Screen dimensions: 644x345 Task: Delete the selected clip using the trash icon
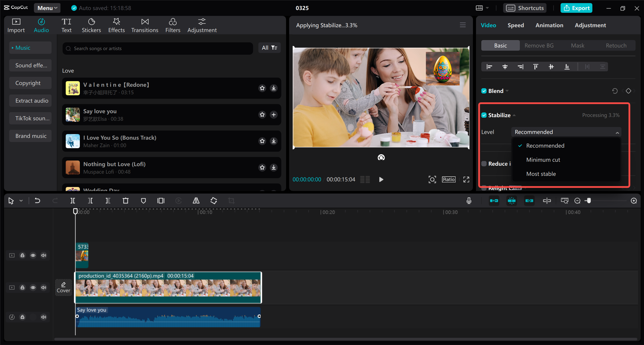pyautogui.click(x=125, y=201)
